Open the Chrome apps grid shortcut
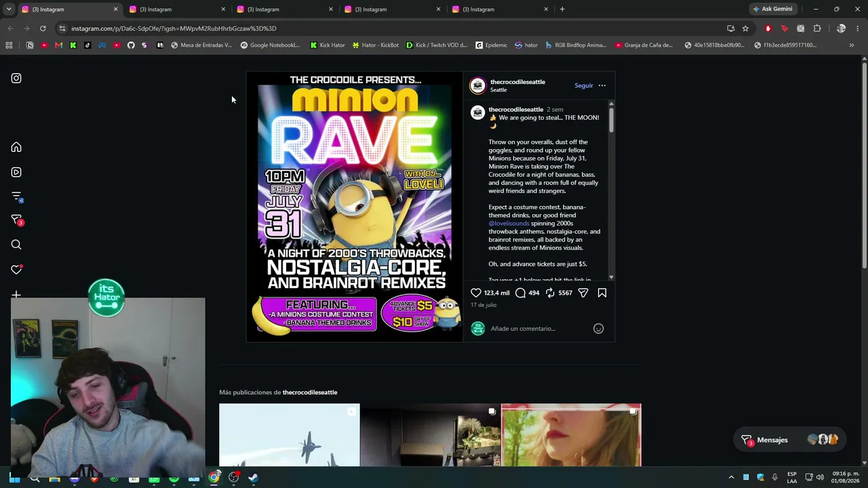Image resolution: width=868 pixels, height=488 pixels. tap(9, 45)
